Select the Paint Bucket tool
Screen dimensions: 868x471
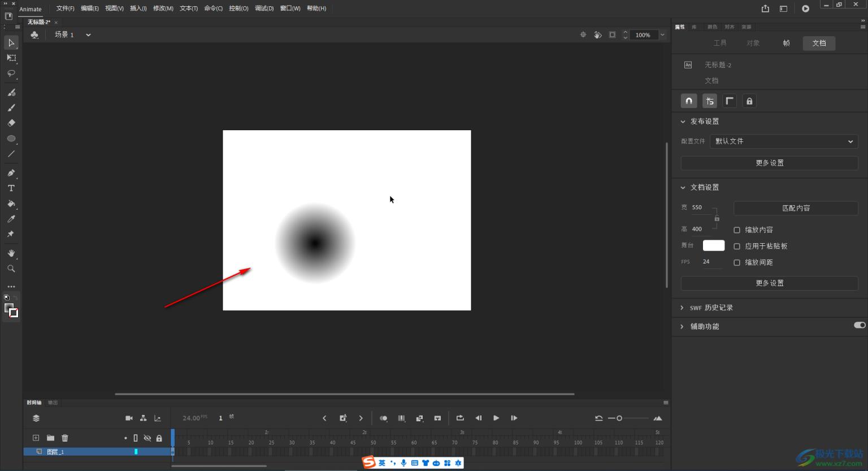(x=11, y=204)
